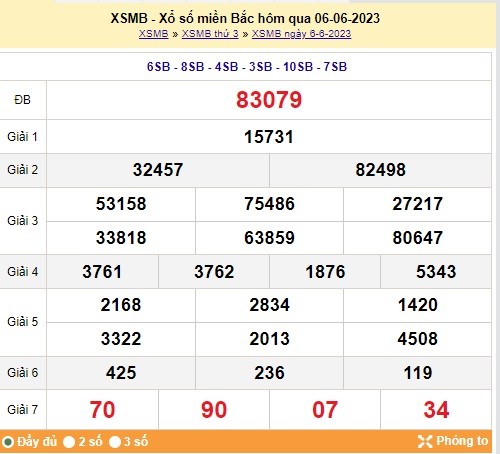
Task: Click Giải 4 number 5343
Action: pyautogui.click(x=436, y=272)
